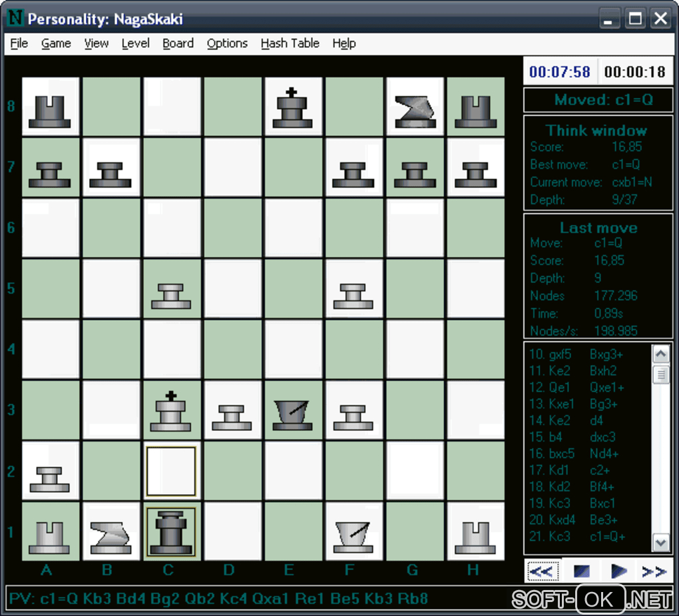Click the empty e4 square
Screen dimensions: 679x616
coord(292,349)
